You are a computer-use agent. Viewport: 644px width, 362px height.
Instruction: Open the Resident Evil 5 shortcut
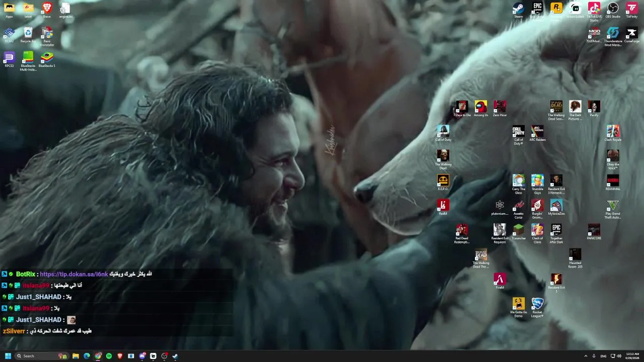(556, 282)
